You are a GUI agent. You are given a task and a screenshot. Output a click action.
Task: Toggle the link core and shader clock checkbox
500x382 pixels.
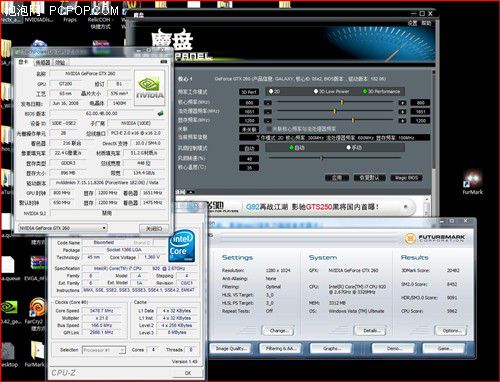point(269,129)
